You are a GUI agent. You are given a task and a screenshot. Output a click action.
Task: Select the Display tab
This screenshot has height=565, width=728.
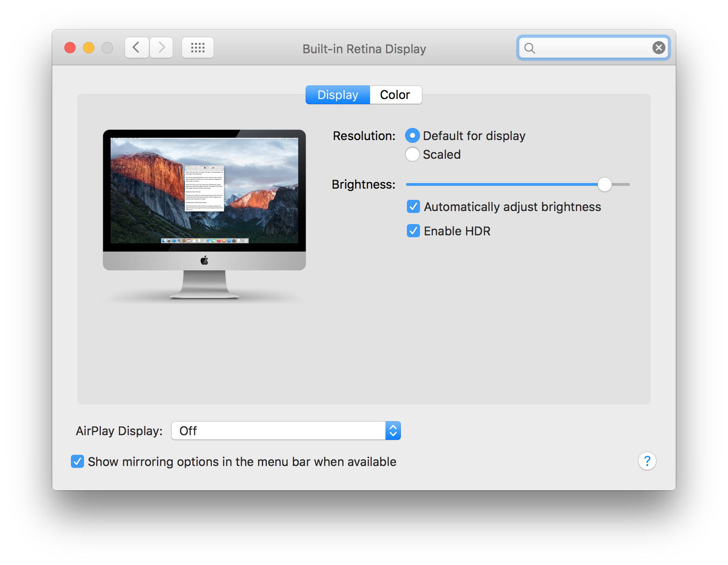click(x=337, y=95)
